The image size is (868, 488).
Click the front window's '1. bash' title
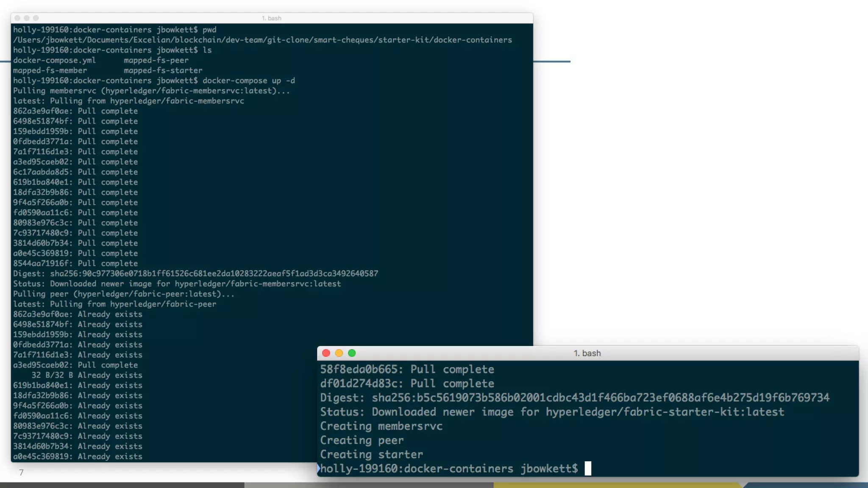587,353
